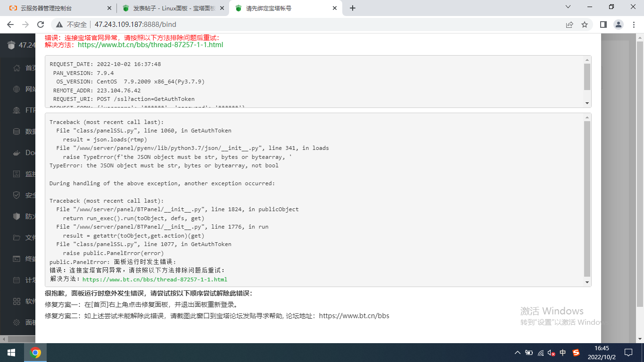Open the Chrome profile avatar

click(618, 25)
